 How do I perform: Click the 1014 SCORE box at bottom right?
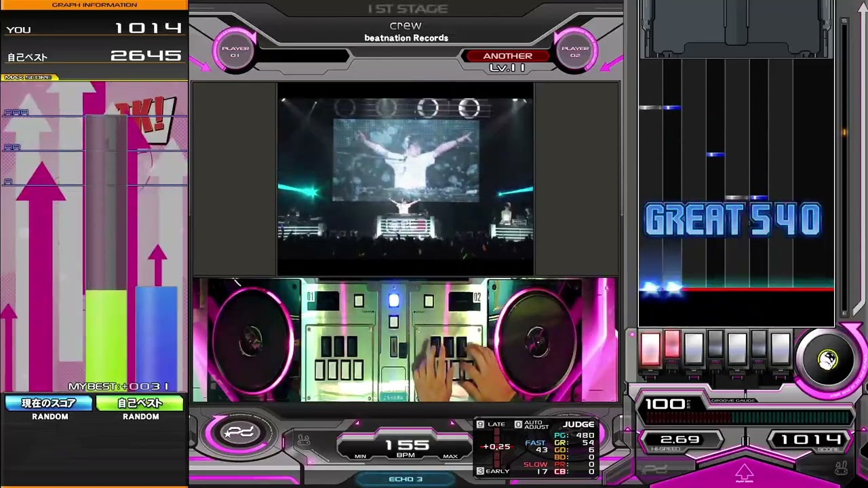(x=811, y=441)
